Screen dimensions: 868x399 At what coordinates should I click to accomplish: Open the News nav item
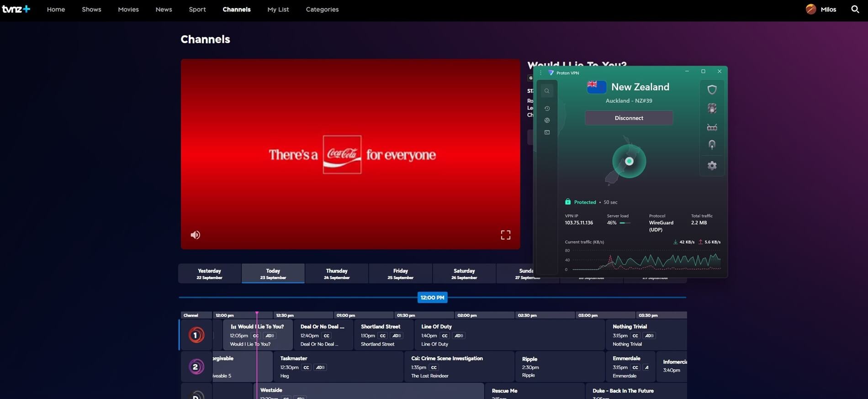click(164, 9)
